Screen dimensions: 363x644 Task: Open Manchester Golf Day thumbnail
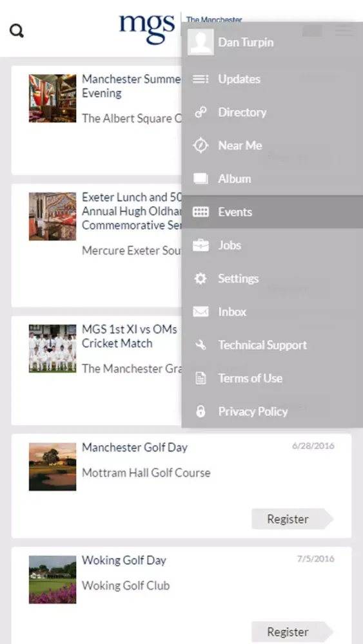point(53,466)
